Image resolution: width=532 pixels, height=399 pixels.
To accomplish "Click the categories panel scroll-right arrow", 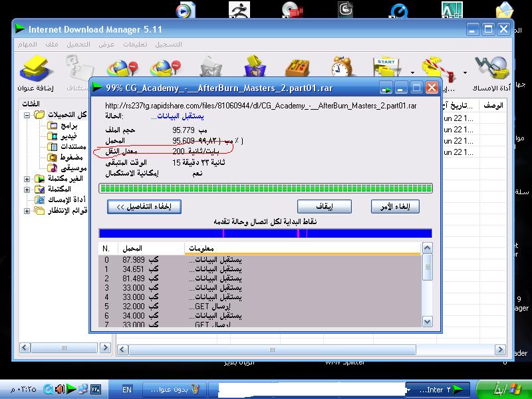I will (x=106, y=347).
